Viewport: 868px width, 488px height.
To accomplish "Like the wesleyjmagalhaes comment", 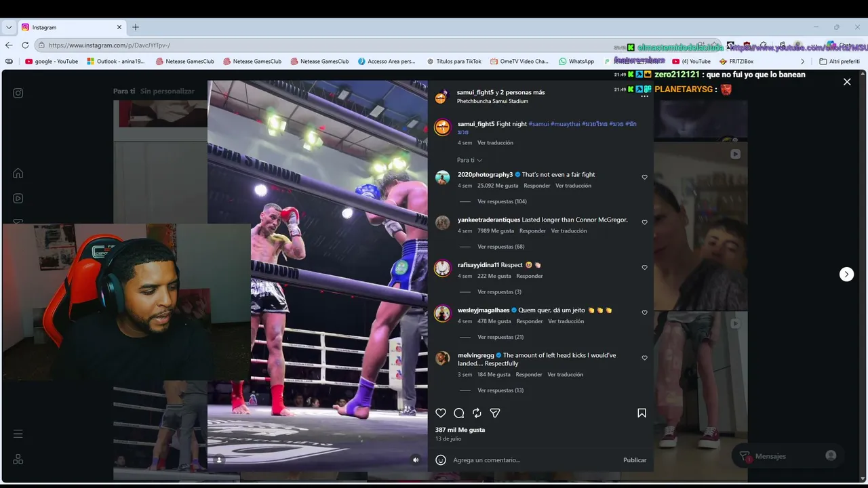I will tap(645, 313).
